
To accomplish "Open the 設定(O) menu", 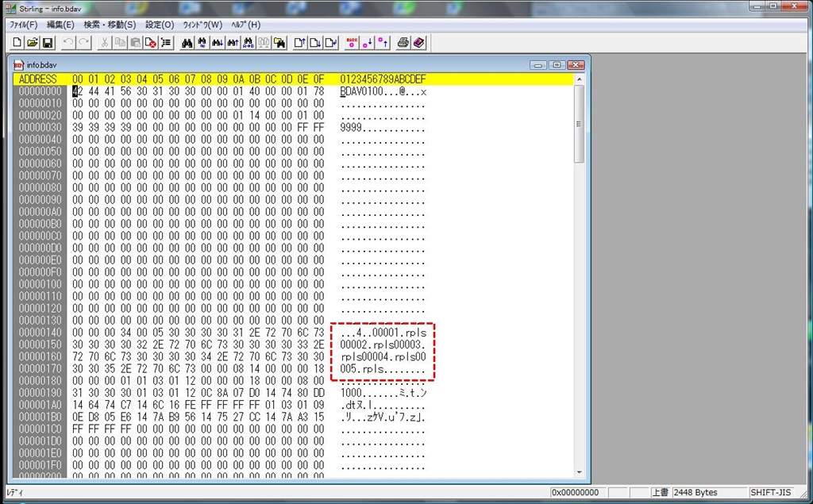I will 159,25.
